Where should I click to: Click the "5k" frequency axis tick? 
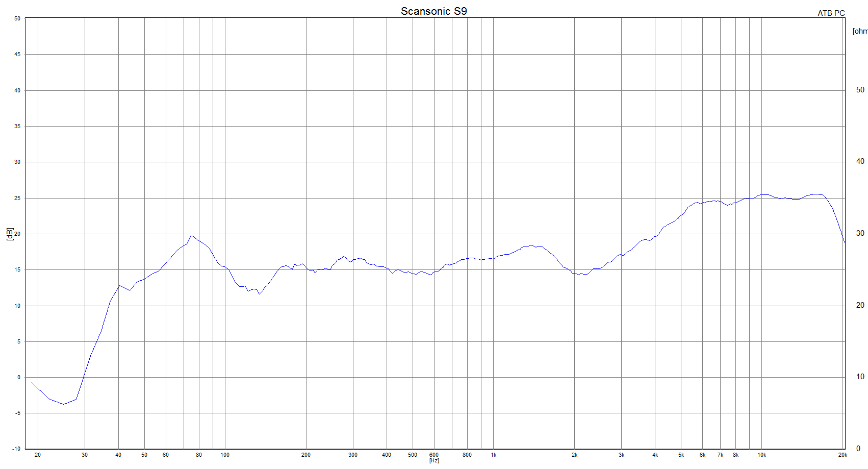click(681, 455)
